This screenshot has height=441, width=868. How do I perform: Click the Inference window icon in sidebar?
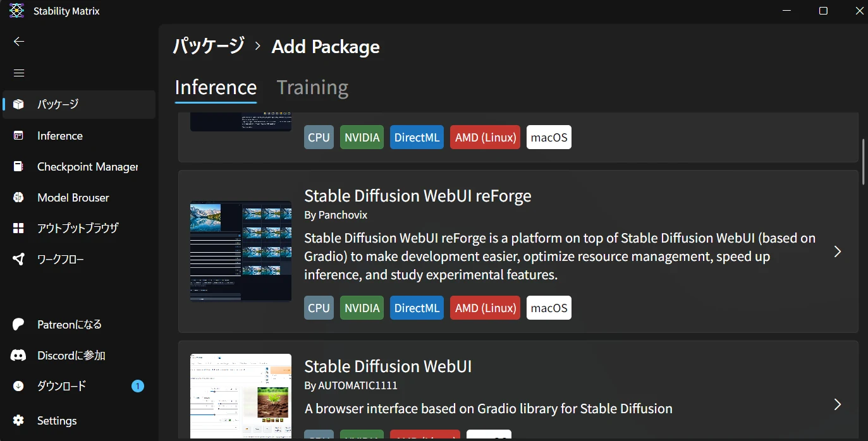[x=18, y=136]
